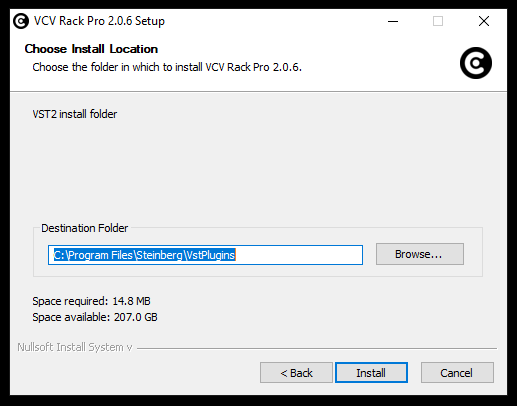This screenshot has height=406, width=517.
Task: Click the Space required: 14.8 MB text
Action: [91, 301]
